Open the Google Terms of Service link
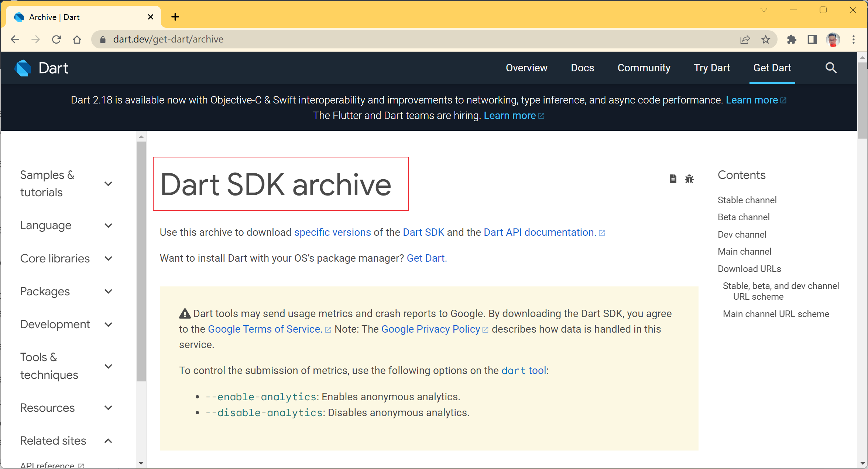This screenshot has height=469, width=868. coord(265,329)
